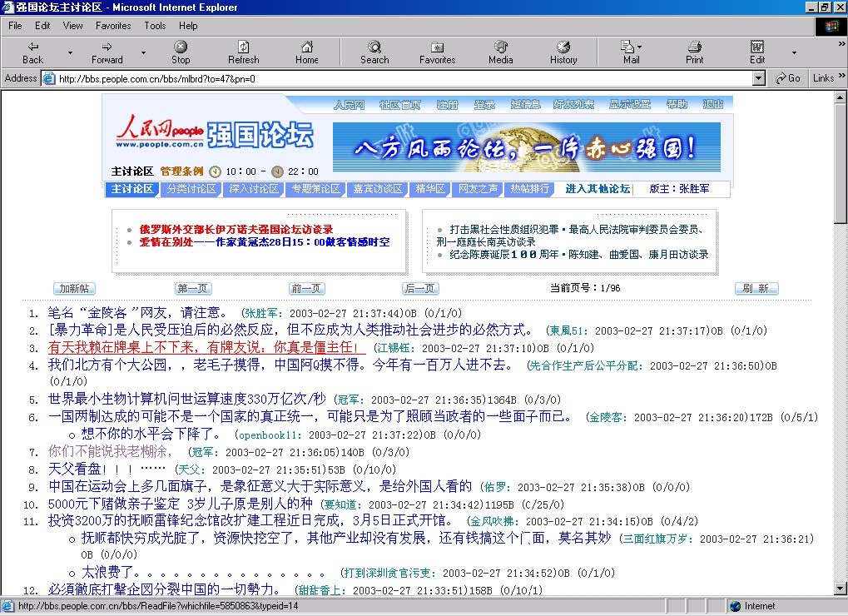
Task: Expand the Back history dropdown arrow
Action: (x=70, y=53)
